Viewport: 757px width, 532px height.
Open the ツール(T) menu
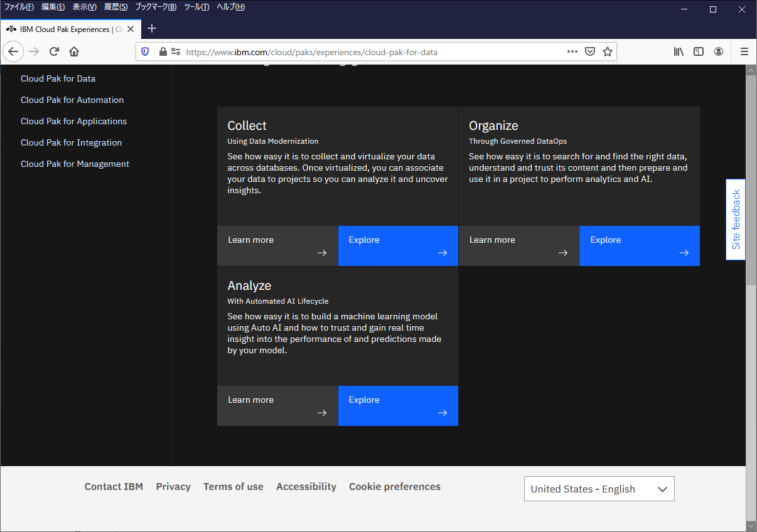point(196,7)
